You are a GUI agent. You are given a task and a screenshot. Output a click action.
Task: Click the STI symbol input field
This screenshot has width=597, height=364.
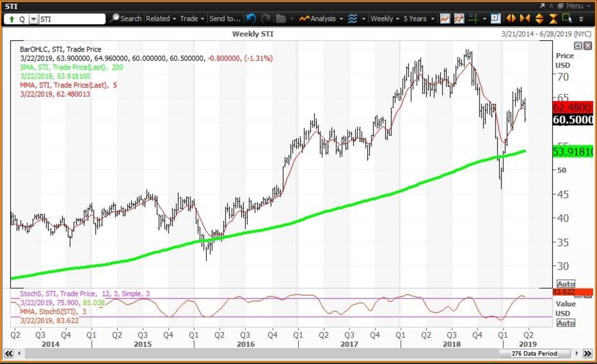(73, 19)
